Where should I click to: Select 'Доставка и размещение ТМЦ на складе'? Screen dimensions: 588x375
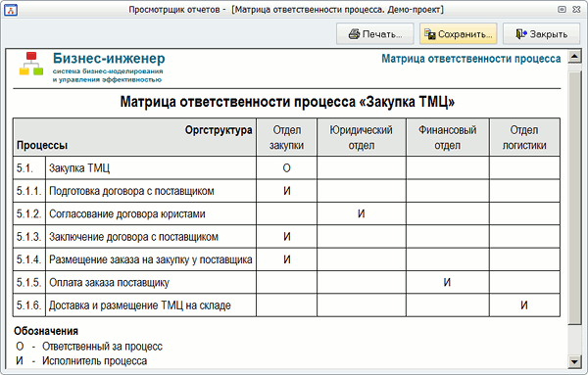[286, 305]
